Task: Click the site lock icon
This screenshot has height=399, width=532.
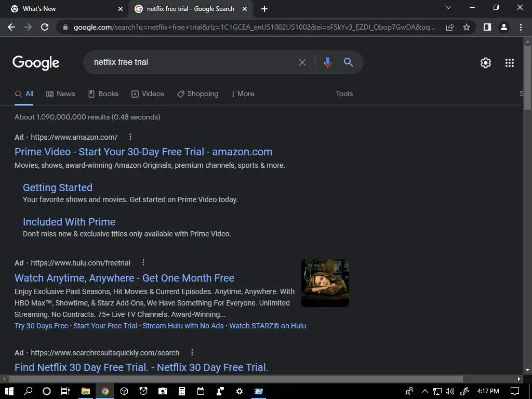Action: pos(65,27)
